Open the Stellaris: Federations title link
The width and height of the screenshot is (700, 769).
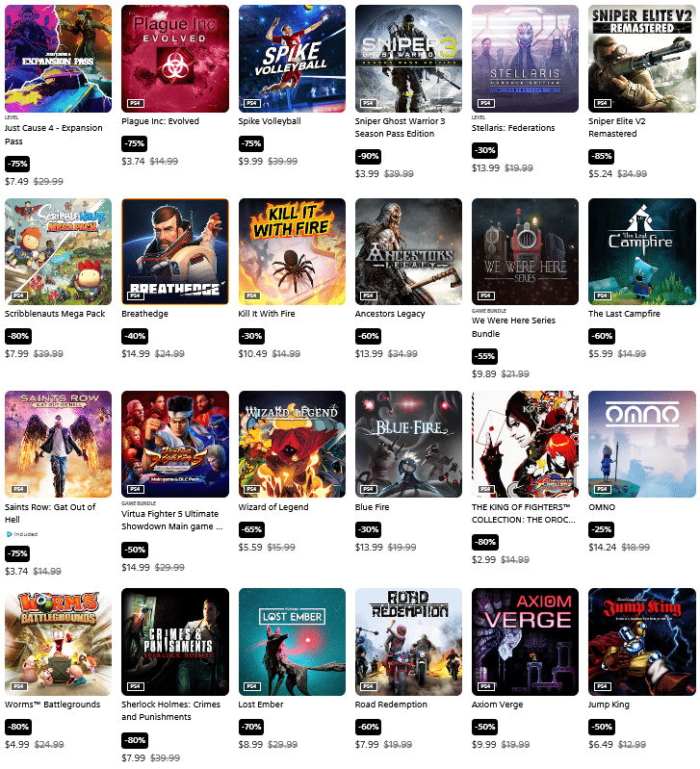[513, 128]
